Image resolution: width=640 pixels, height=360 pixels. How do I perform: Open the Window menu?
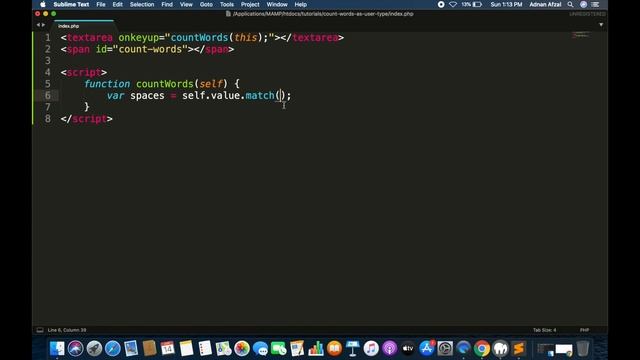[x=277, y=4]
